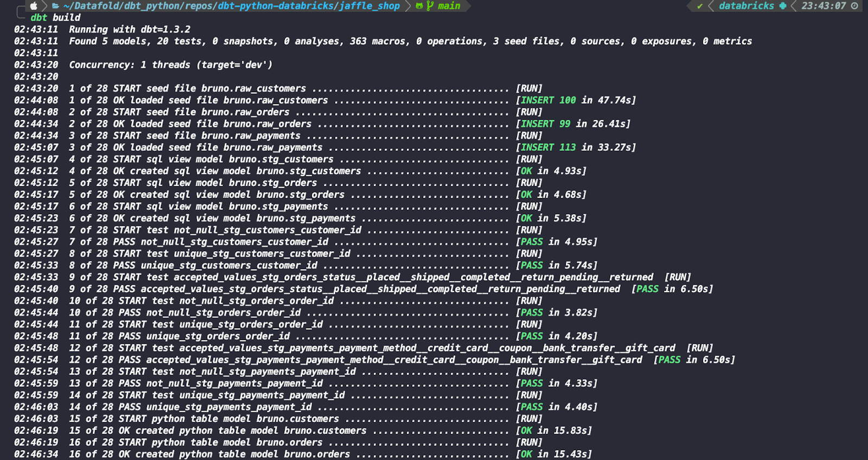Click the 'OK in 4.93s' result

pyautogui.click(x=551, y=171)
